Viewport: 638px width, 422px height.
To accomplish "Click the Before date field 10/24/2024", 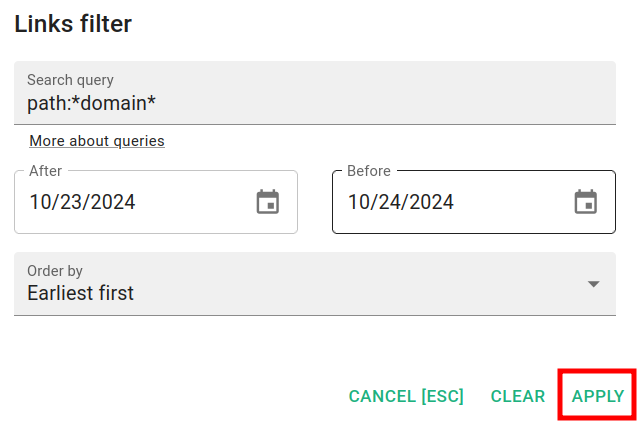I will [400, 202].
